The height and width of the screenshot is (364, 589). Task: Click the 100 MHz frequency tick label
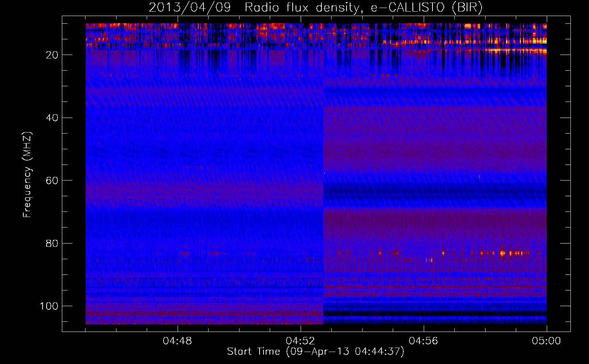click(49, 306)
